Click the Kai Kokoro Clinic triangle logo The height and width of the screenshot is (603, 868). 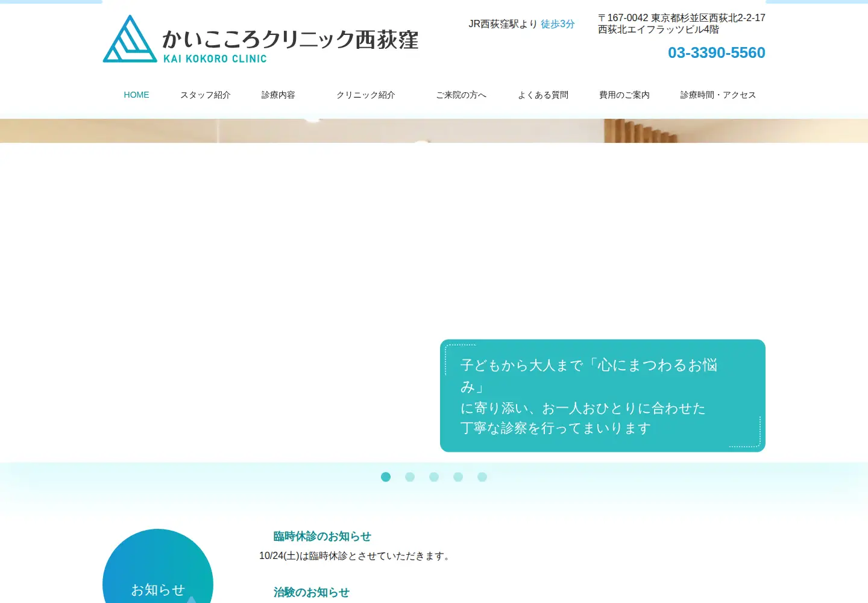[x=130, y=39]
